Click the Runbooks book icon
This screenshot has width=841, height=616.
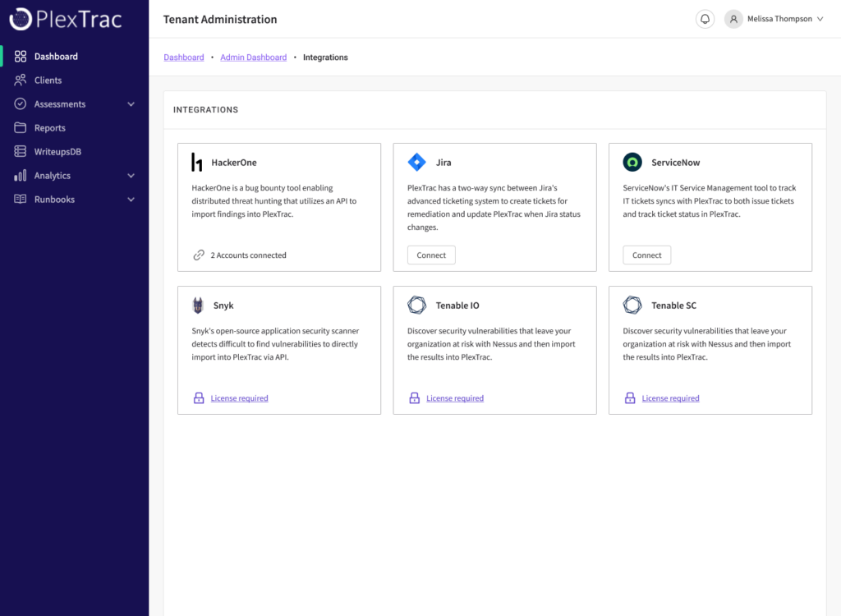(x=21, y=199)
